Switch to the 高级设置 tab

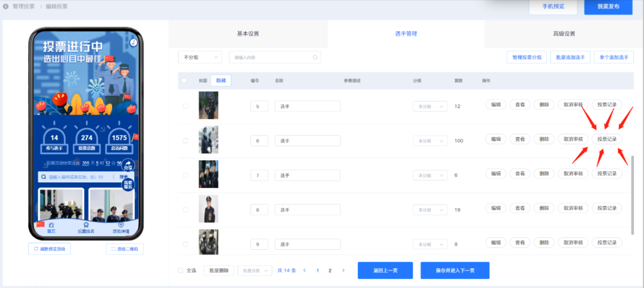pos(563,33)
